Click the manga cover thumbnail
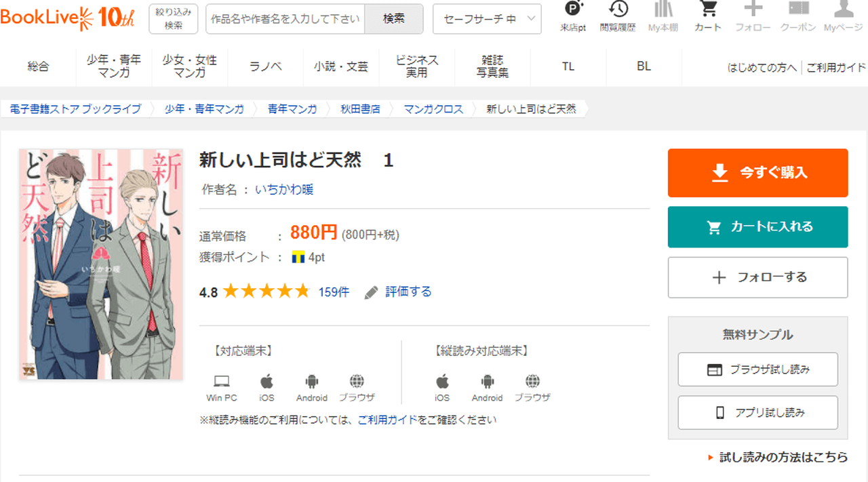 (101, 264)
